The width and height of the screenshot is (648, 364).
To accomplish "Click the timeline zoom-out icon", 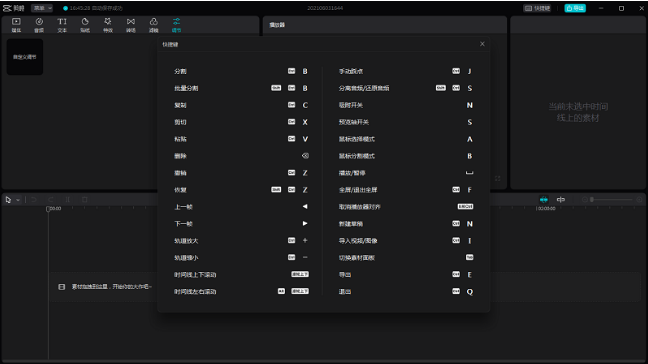I will [585, 200].
